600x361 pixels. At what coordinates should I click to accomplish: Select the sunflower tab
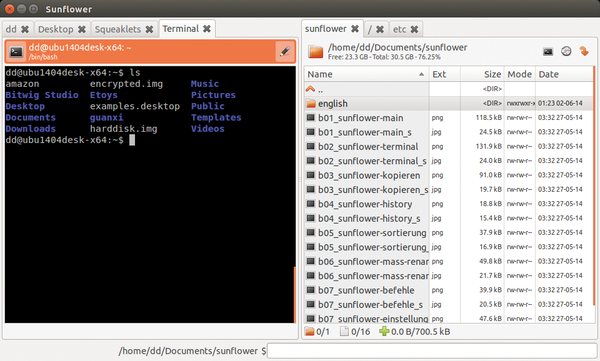(x=326, y=29)
